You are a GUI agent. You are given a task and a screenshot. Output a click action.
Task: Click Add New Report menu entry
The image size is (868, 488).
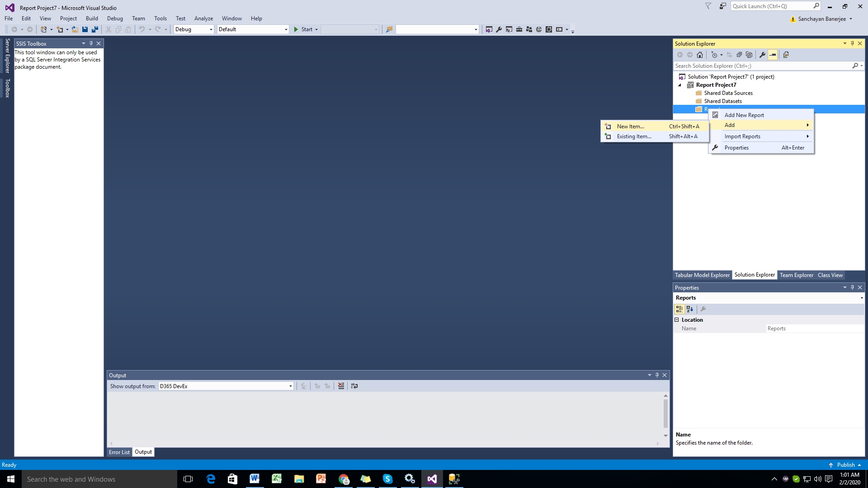point(744,115)
